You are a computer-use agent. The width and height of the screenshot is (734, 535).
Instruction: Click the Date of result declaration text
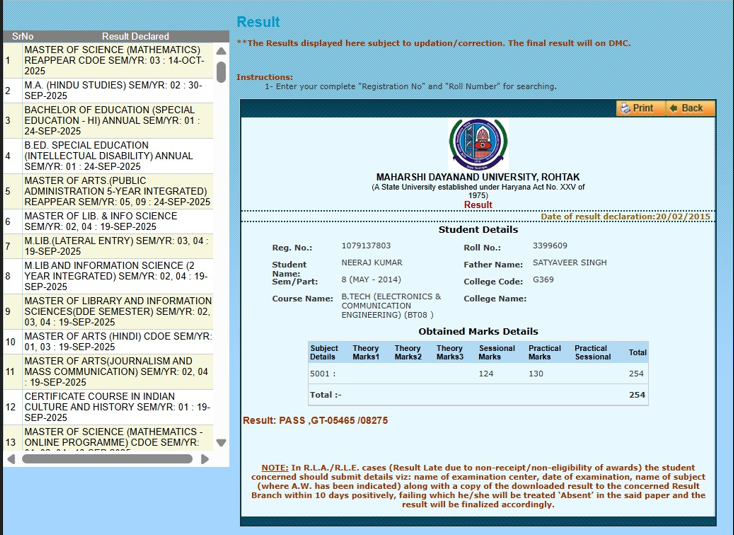[x=625, y=216]
